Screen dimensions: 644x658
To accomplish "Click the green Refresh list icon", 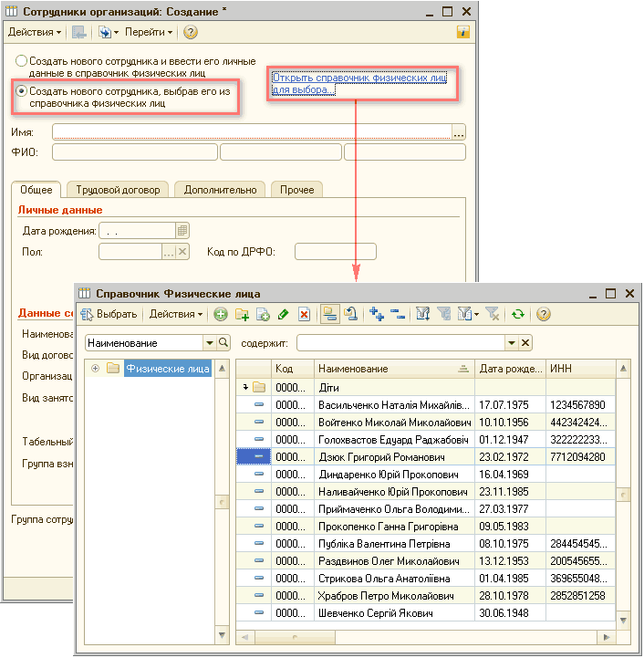I will click(x=517, y=314).
